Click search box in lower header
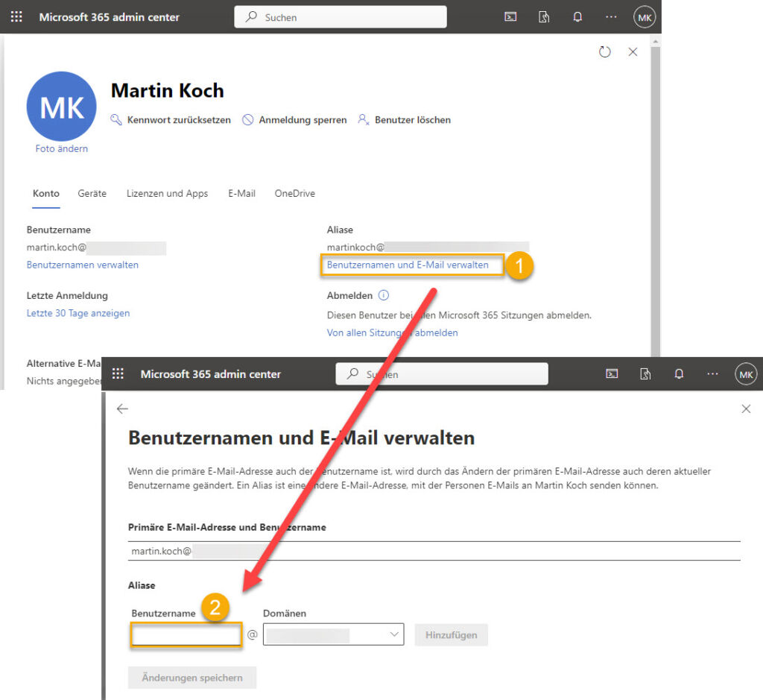The height and width of the screenshot is (700, 763). click(x=442, y=373)
